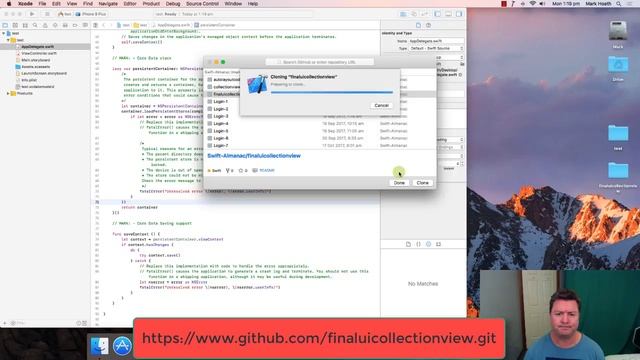Open the Swift-Almanac/finaluicollectionview link
Image resolution: width=640 pixels, height=360 pixels.
[x=254, y=156]
